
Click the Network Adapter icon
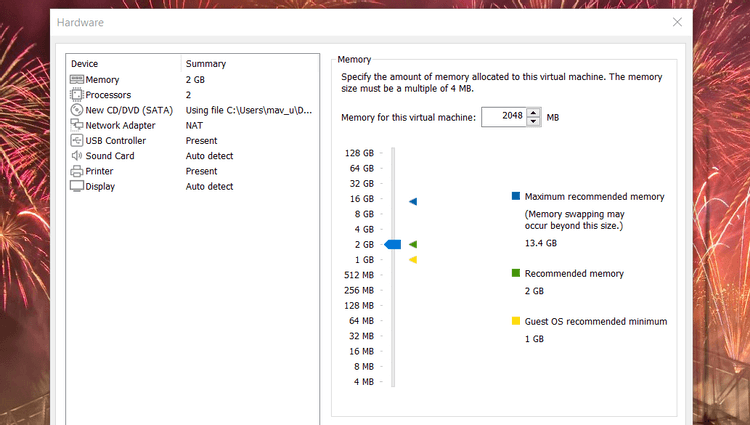[77, 125]
